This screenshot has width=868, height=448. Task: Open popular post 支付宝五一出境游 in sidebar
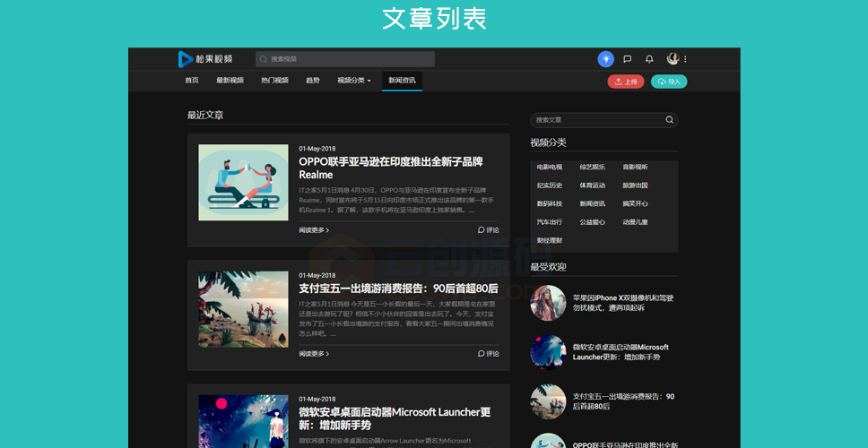623,401
